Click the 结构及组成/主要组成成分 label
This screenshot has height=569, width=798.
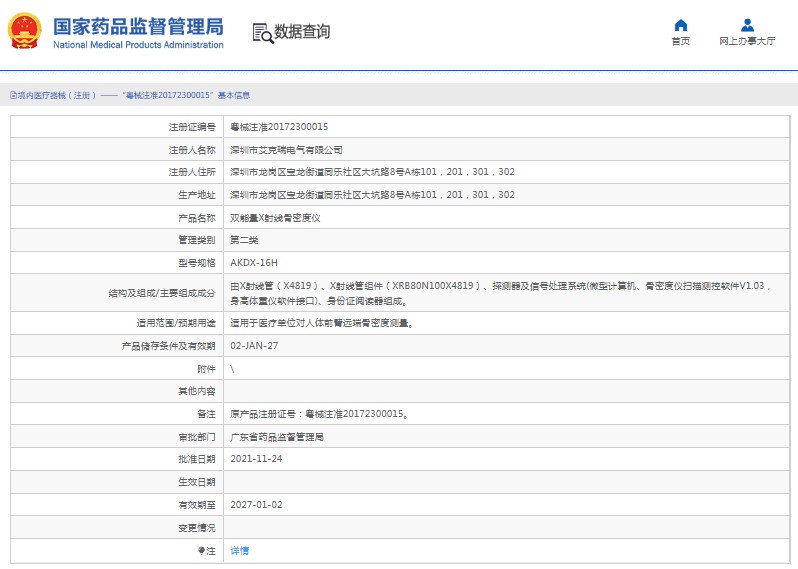coord(162,293)
